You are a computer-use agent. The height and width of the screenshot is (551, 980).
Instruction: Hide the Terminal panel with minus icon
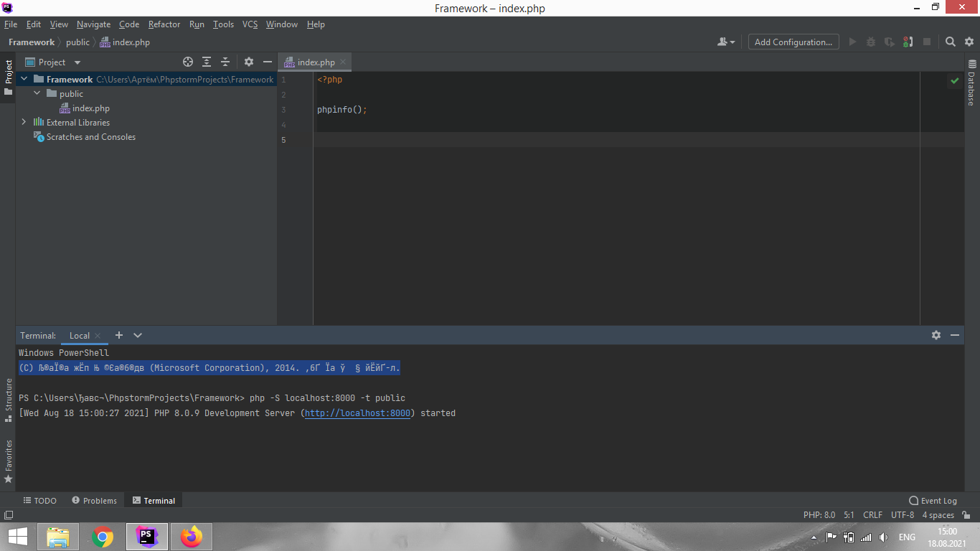955,335
